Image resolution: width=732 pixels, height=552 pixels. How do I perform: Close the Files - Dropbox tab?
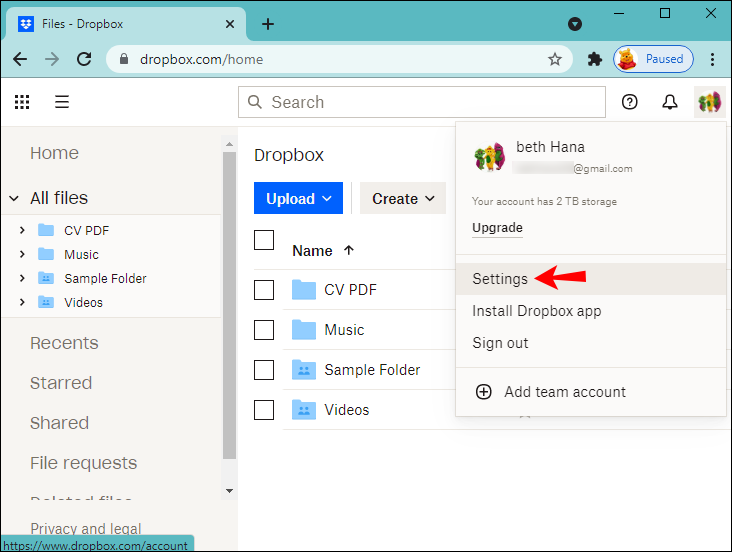230,24
